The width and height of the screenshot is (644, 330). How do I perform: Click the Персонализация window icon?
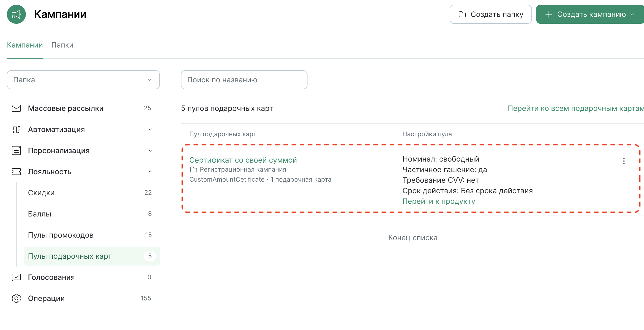[16, 150]
